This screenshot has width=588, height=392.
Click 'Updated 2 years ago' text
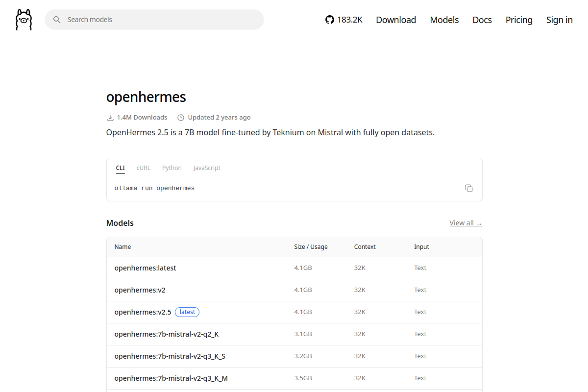(x=220, y=118)
